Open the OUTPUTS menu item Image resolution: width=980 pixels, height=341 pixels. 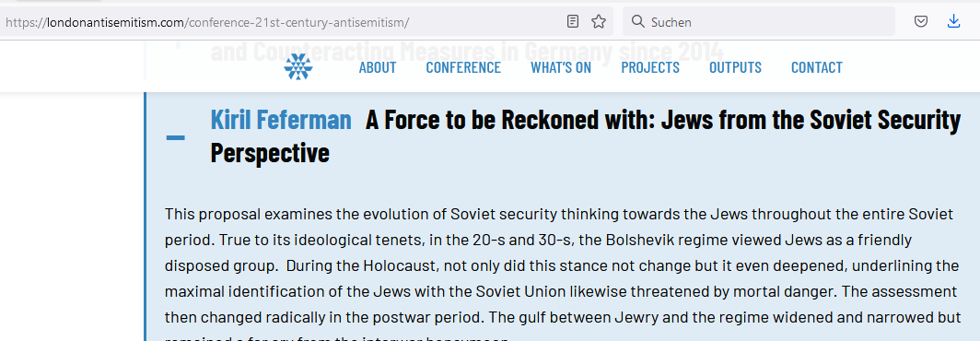pyautogui.click(x=735, y=67)
